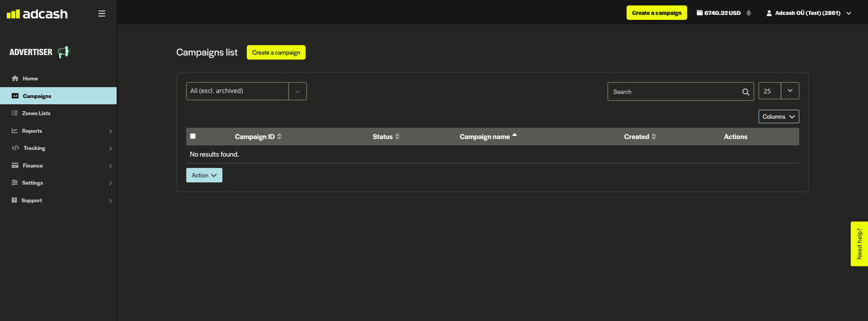
Task: Sort by Campaign ID arrows
Action: tap(279, 136)
